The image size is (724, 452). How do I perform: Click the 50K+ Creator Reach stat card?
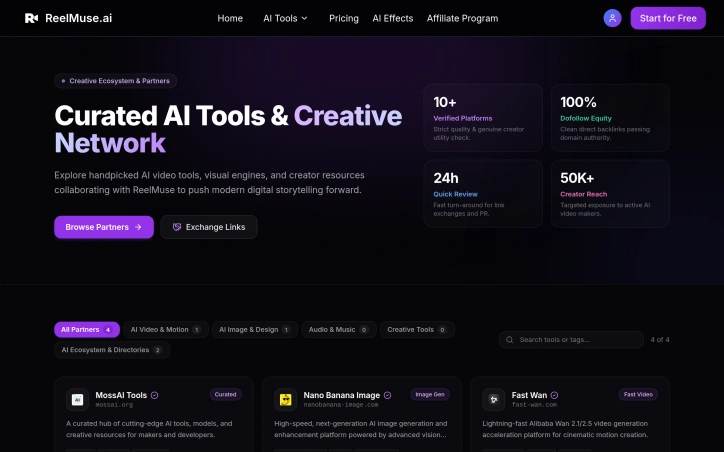tap(610, 194)
